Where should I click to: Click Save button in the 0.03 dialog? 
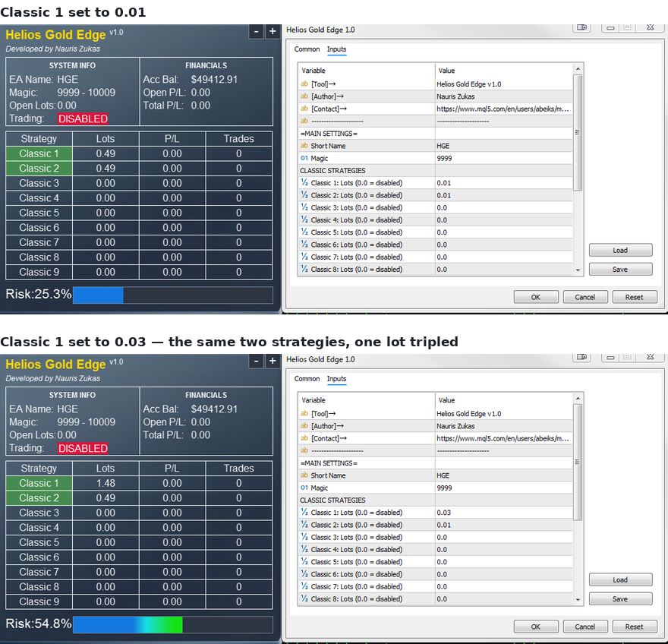pyautogui.click(x=620, y=599)
